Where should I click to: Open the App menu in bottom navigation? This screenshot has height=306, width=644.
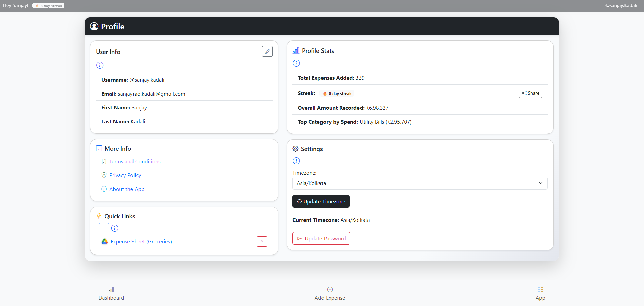pyautogui.click(x=540, y=294)
